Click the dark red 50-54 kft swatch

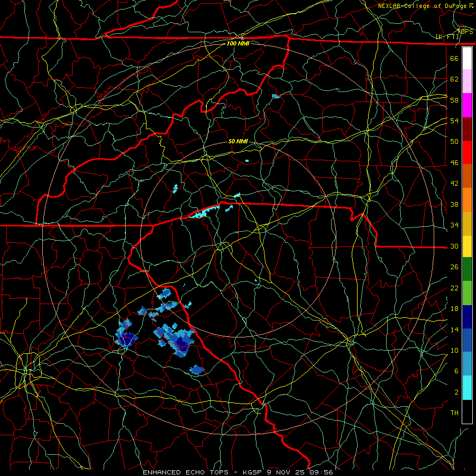tap(467, 129)
